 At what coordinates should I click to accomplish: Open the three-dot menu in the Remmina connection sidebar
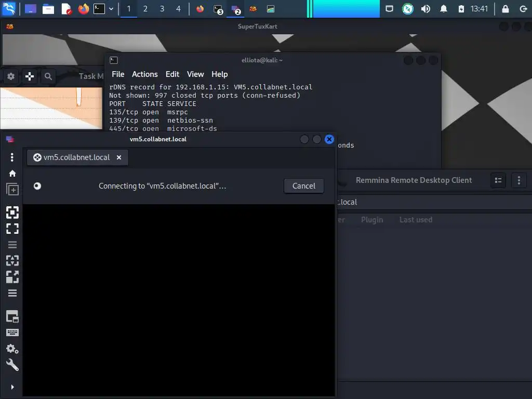pos(12,157)
